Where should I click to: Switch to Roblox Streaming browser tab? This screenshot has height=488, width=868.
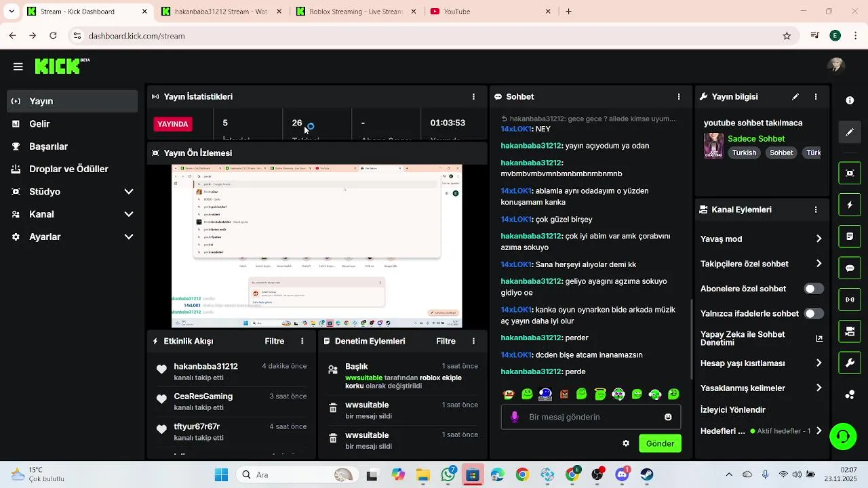tap(355, 12)
